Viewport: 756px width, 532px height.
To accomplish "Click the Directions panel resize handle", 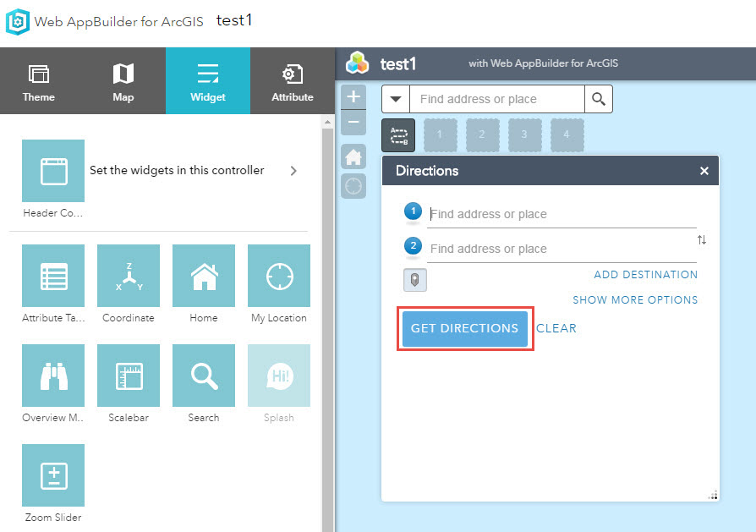I will [x=713, y=496].
